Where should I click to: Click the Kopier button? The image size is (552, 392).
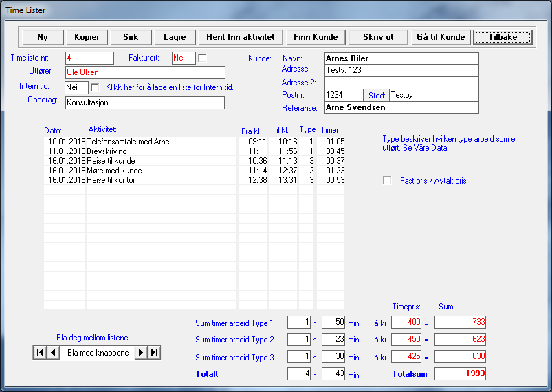[87, 37]
